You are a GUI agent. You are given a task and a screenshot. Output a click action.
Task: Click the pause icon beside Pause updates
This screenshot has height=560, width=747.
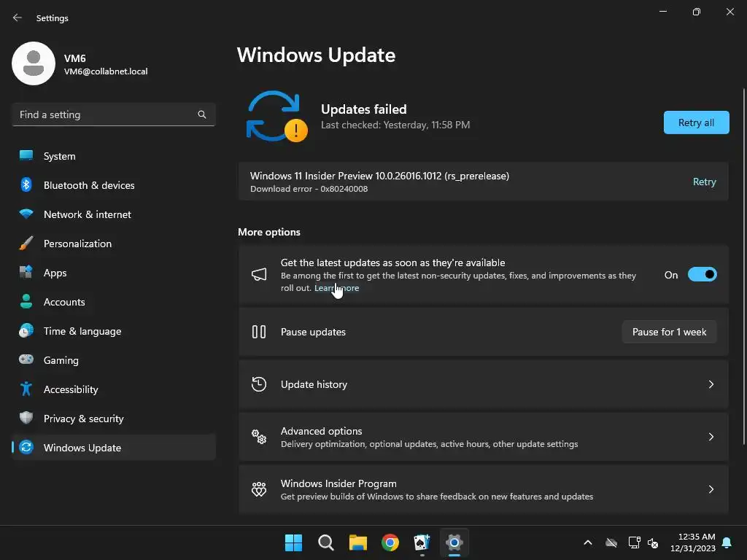[259, 332]
